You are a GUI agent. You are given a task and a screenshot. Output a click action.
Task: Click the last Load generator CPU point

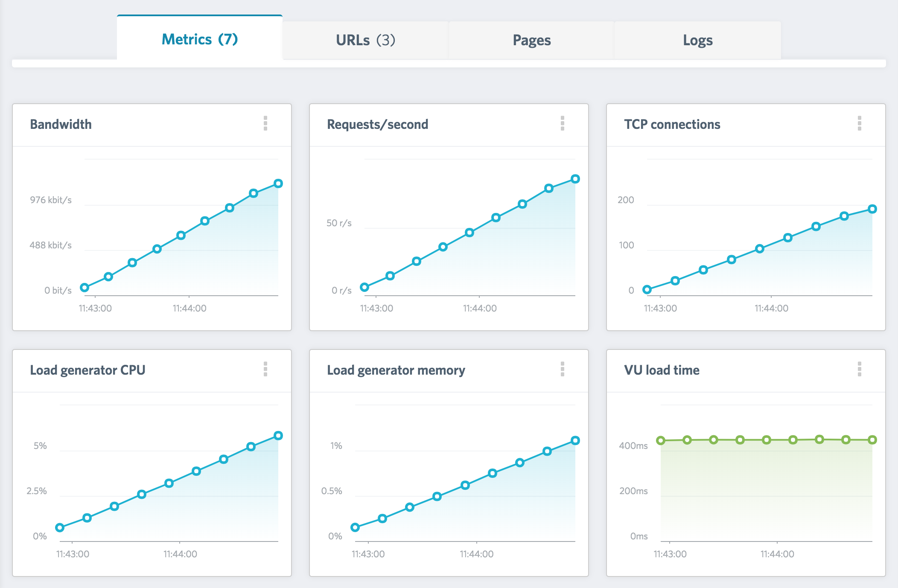click(278, 436)
